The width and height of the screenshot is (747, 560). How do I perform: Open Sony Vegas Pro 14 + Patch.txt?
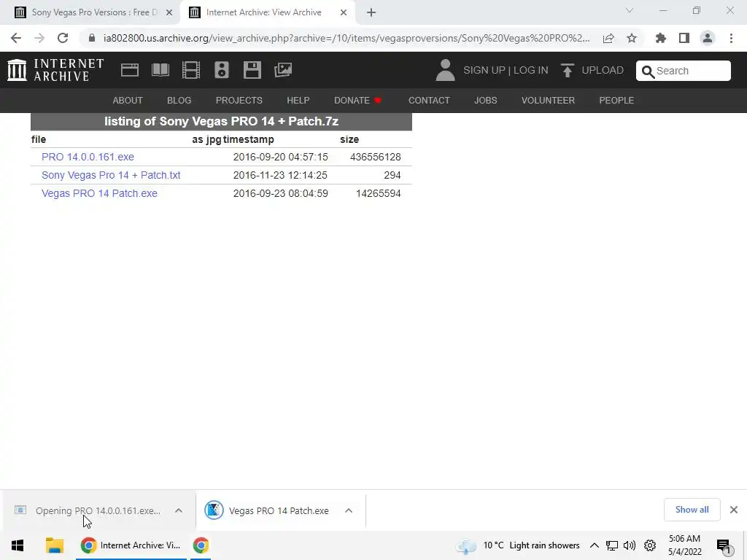(111, 175)
